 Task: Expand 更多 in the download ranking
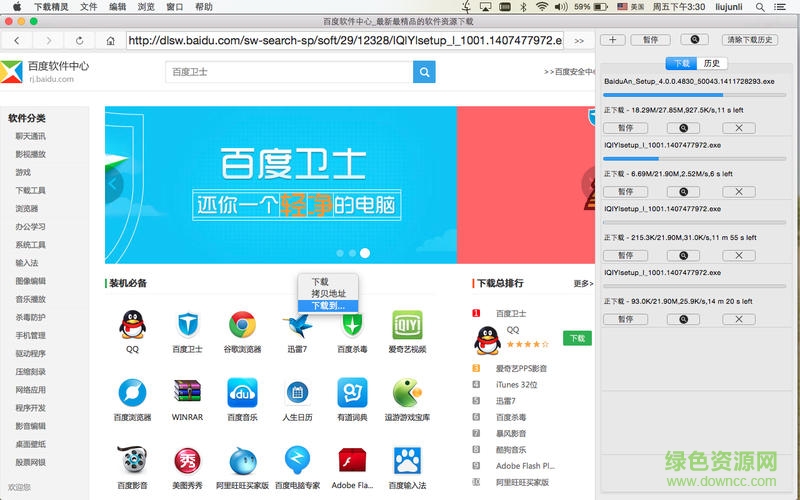(x=583, y=283)
